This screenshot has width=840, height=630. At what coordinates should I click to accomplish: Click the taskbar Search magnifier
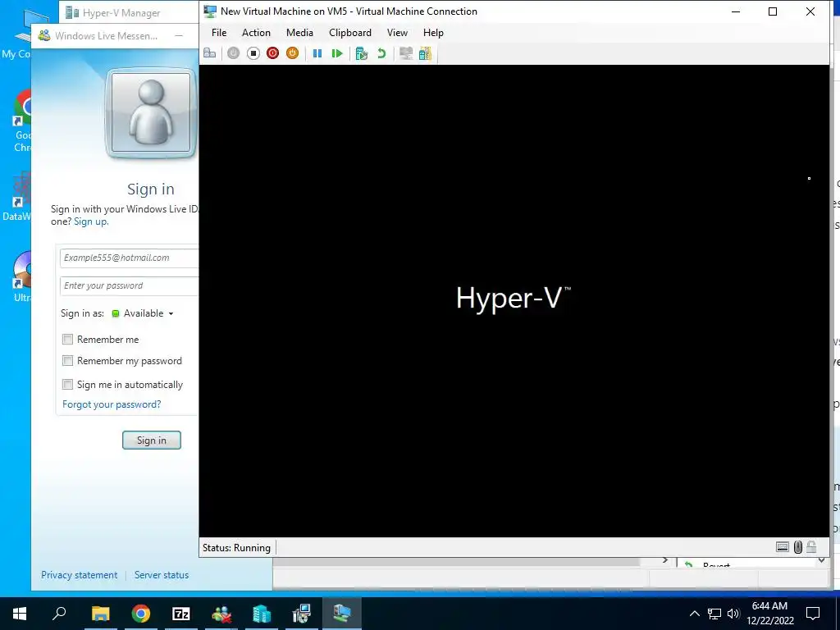[x=59, y=614]
